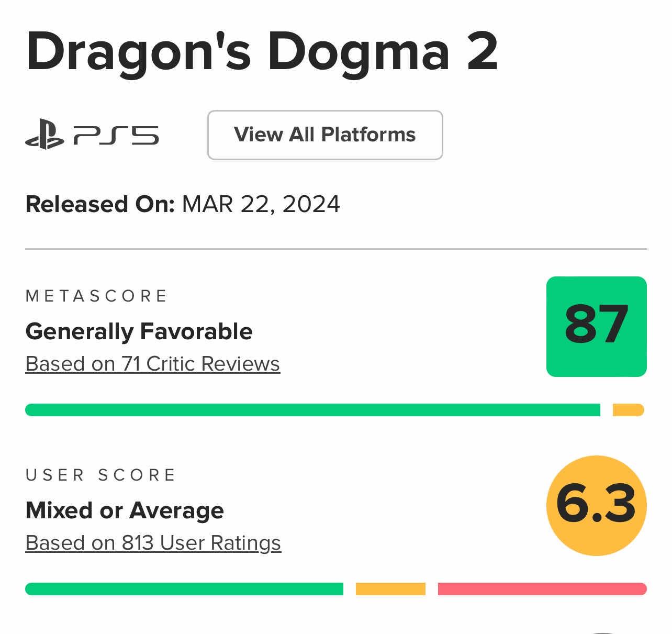The image size is (672, 634).
Task: Click the Dragon's Dogma 2 title
Action: (x=262, y=51)
